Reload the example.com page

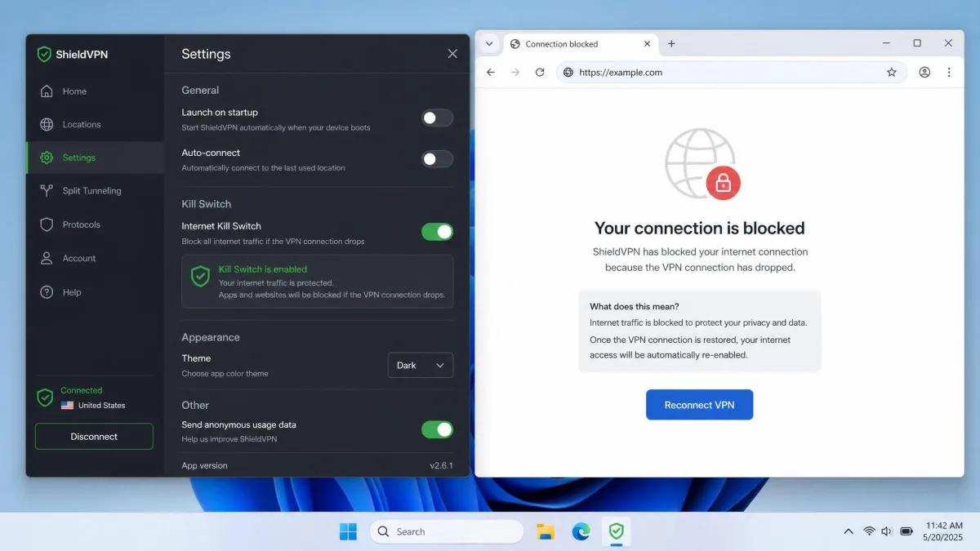pyautogui.click(x=540, y=73)
